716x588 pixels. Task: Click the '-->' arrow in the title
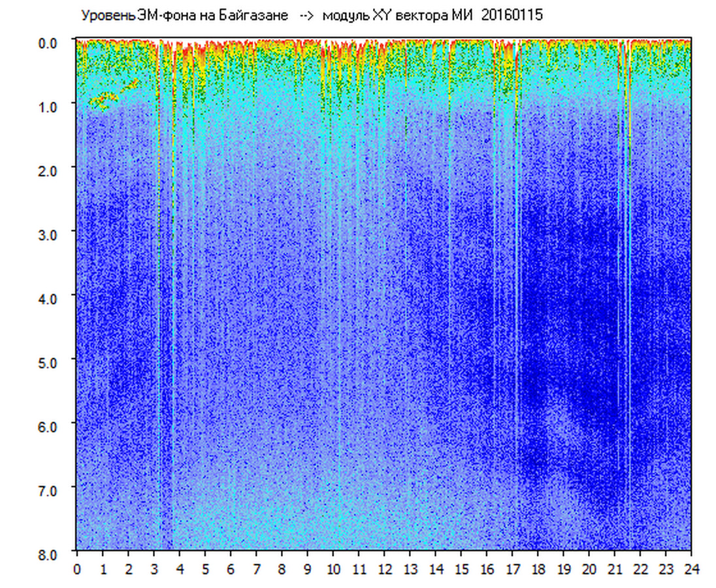(306, 16)
